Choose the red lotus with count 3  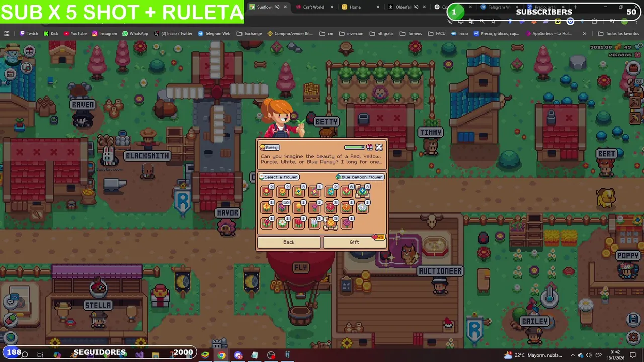point(331,207)
